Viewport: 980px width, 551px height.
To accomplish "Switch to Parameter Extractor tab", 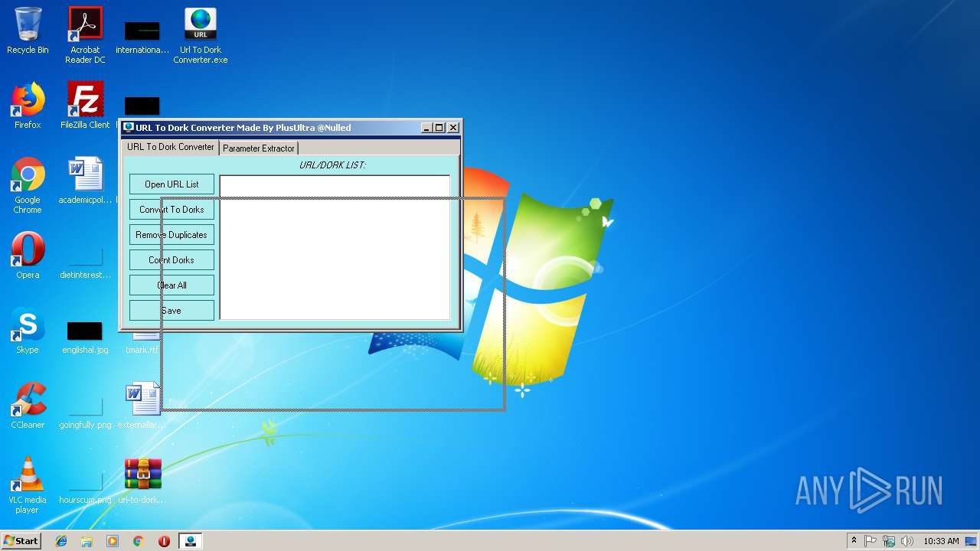I will 259,148.
